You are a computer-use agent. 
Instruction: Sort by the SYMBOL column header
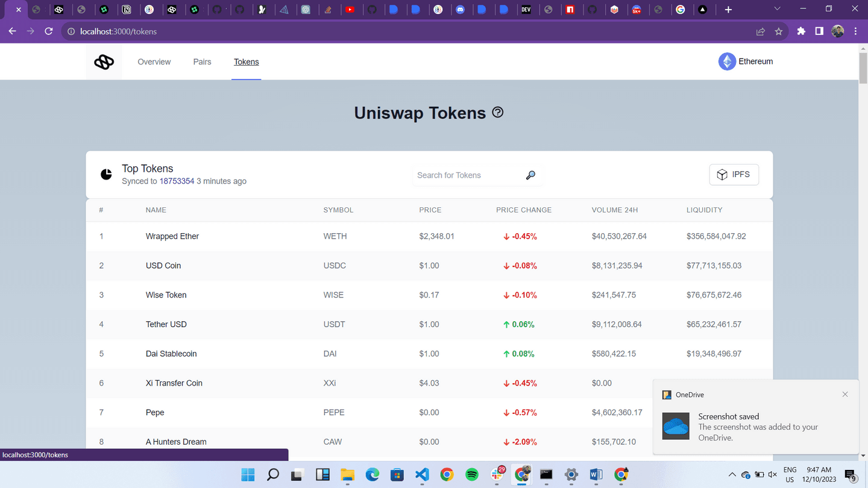pos(338,210)
